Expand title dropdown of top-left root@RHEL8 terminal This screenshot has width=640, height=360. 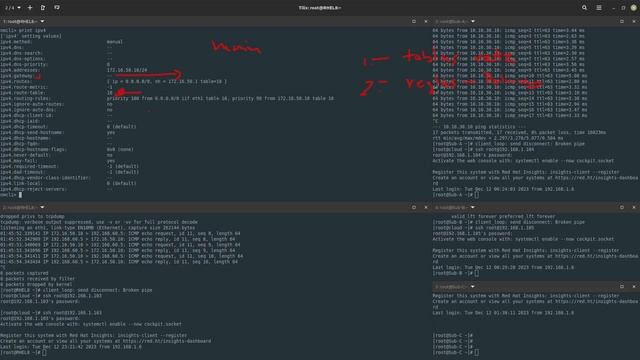click(x=42, y=21)
